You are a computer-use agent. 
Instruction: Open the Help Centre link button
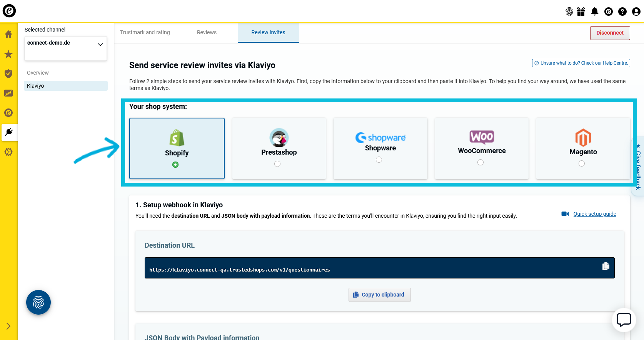point(581,63)
